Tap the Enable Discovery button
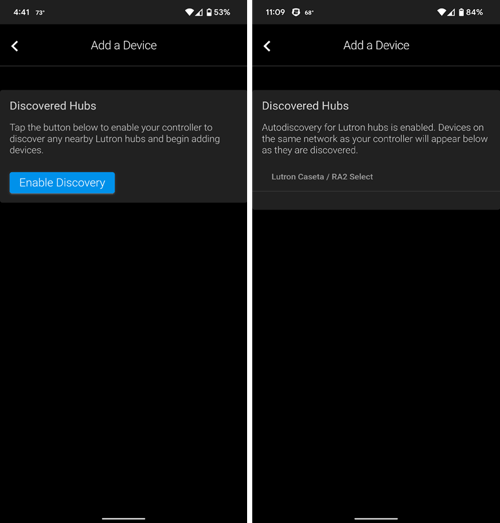Image resolution: width=500 pixels, height=523 pixels. (x=62, y=183)
